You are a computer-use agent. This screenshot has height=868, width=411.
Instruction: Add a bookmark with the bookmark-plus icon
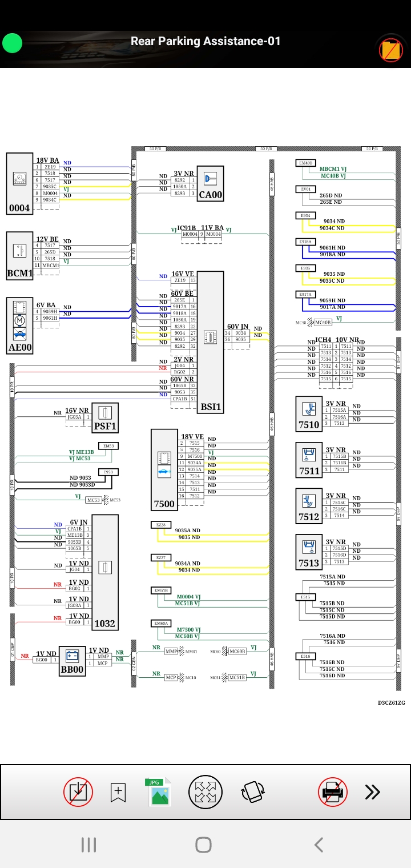click(x=118, y=792)
